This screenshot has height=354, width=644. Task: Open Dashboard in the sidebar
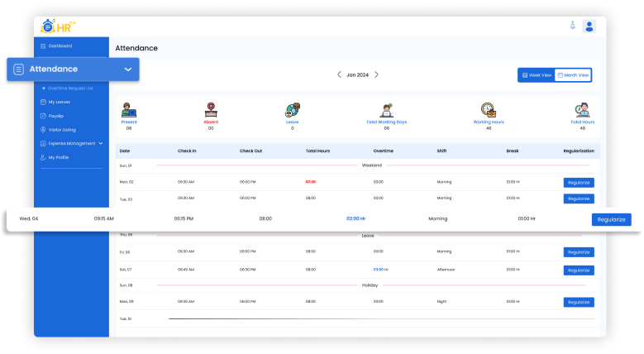point(60,45)
